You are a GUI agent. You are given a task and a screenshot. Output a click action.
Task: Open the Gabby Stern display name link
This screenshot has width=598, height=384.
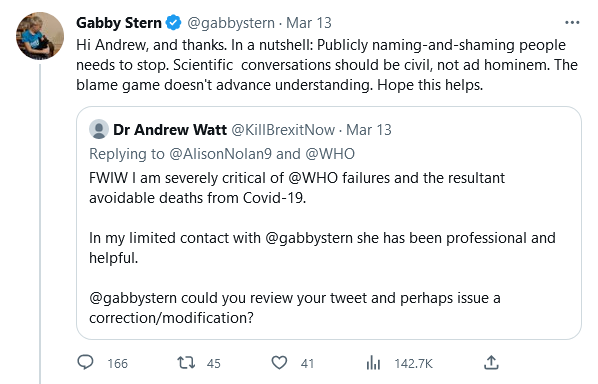(119, 23)
